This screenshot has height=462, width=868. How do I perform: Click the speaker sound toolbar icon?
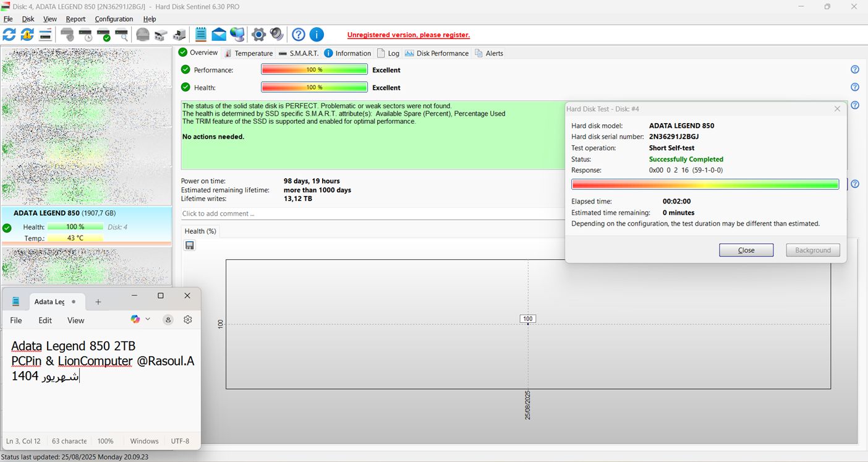(x=276, y=35)
